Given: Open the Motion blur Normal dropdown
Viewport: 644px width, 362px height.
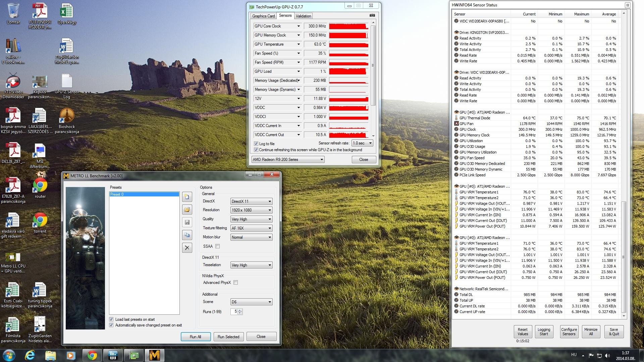Looking at the screenshot, I should point(251,237).
